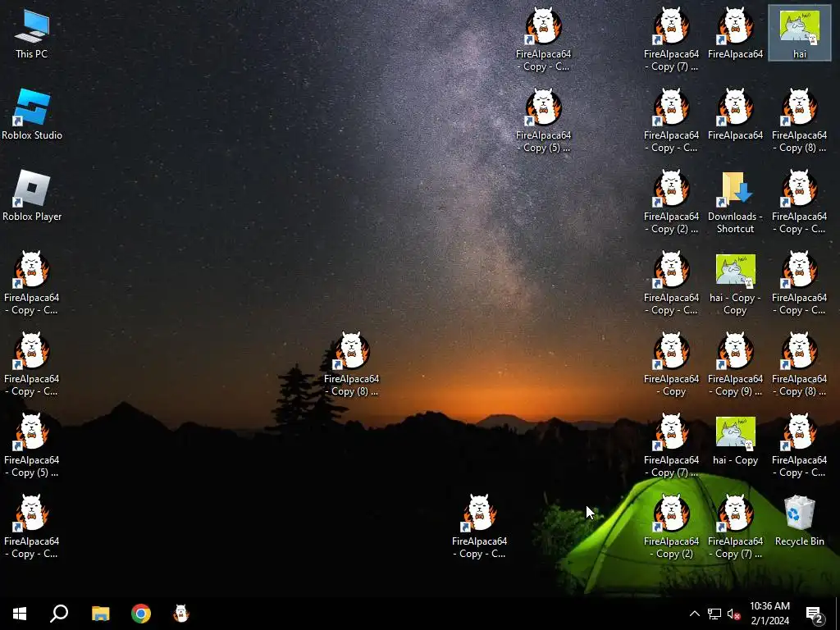
Task: Click the muted volume icon
Action: pyautogui.click(x=733, y=614)
